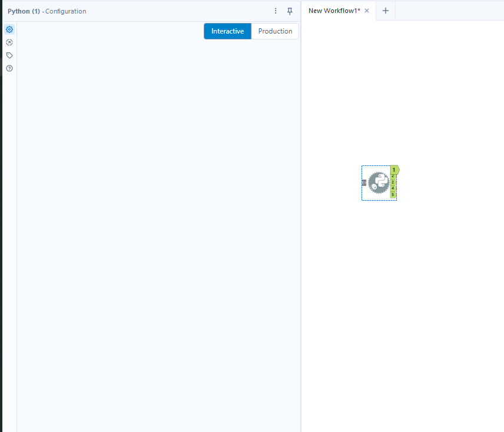Select the flow variables icon in left sidebar
The image size is (504, 432).
pyautogui.click(x=9, y=42)
